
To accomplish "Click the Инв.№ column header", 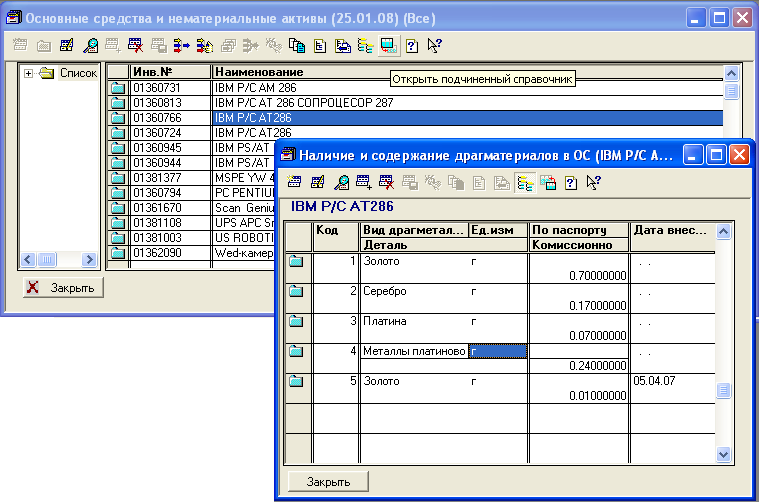I will [x=170, y=72].
